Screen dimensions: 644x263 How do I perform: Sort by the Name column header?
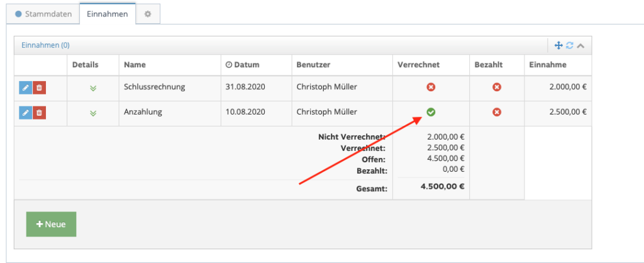click(135, 65)
